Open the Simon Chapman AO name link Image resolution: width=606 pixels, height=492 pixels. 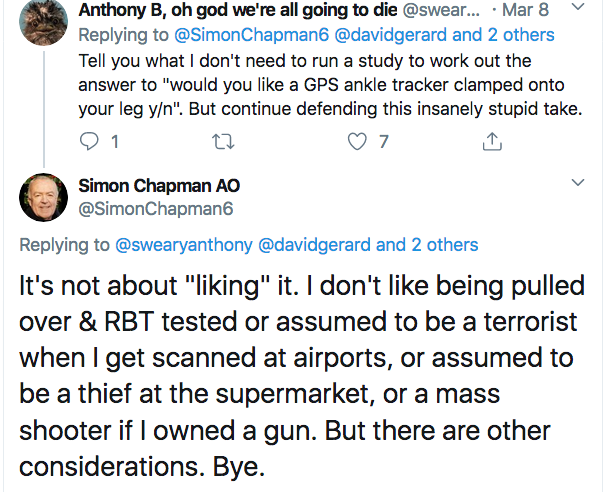tap(158, 186)
